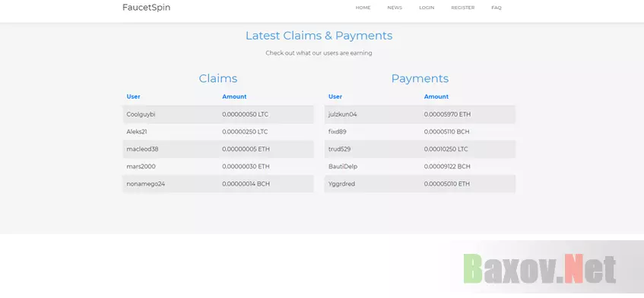Click the Payments table heading
Image resolution: width=644 pixels, height=298 pixels.
(420, 78)
